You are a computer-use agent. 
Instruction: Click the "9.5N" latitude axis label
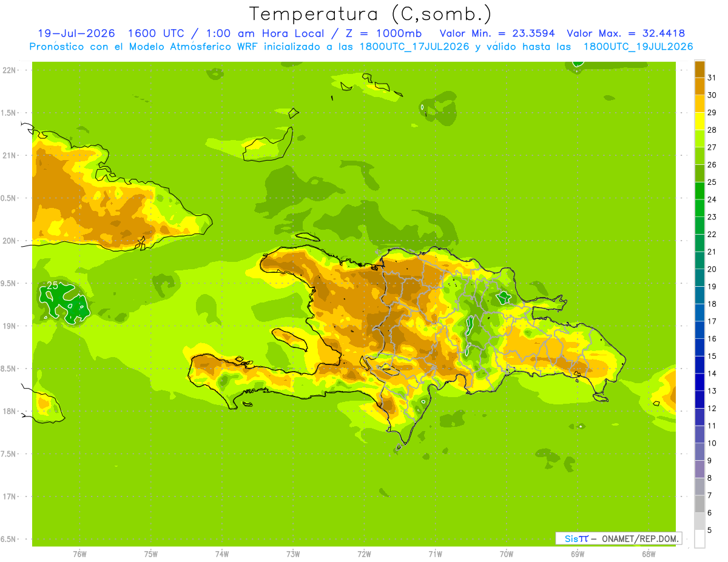pos(9,283)
